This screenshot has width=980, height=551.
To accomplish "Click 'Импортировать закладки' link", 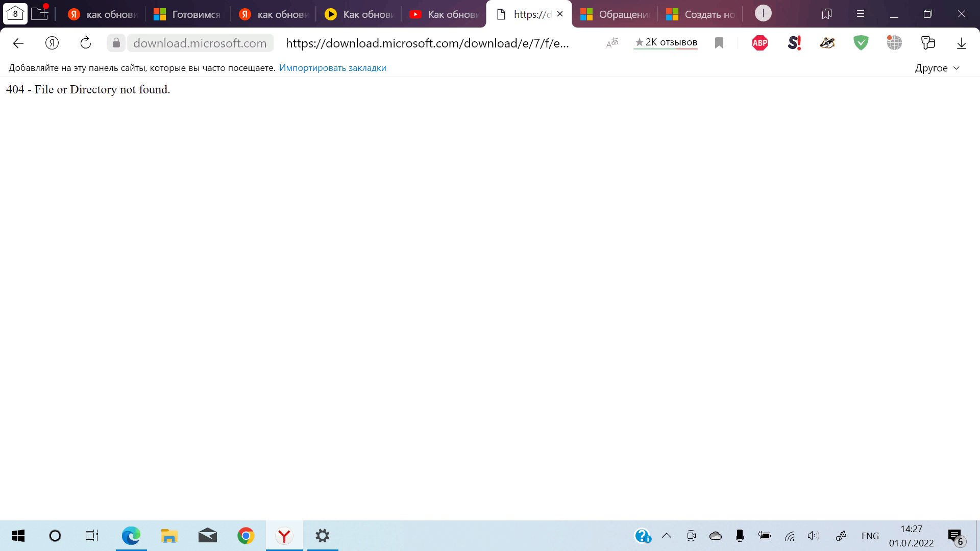I will click(x=333, y=68).
